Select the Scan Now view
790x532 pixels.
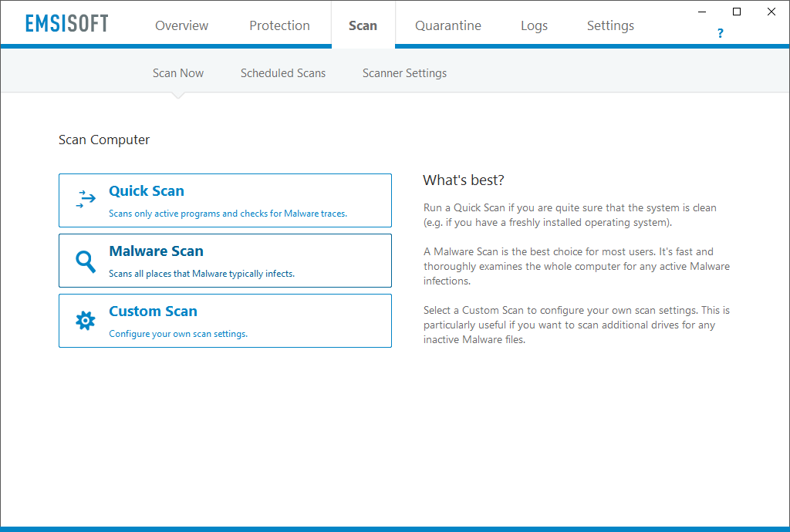(177, 72)
